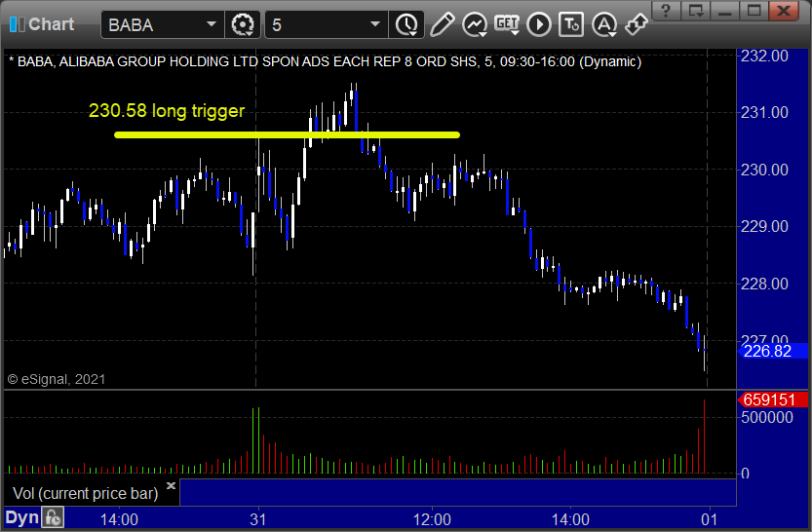Click the volume value label 659151

point(772,399)
